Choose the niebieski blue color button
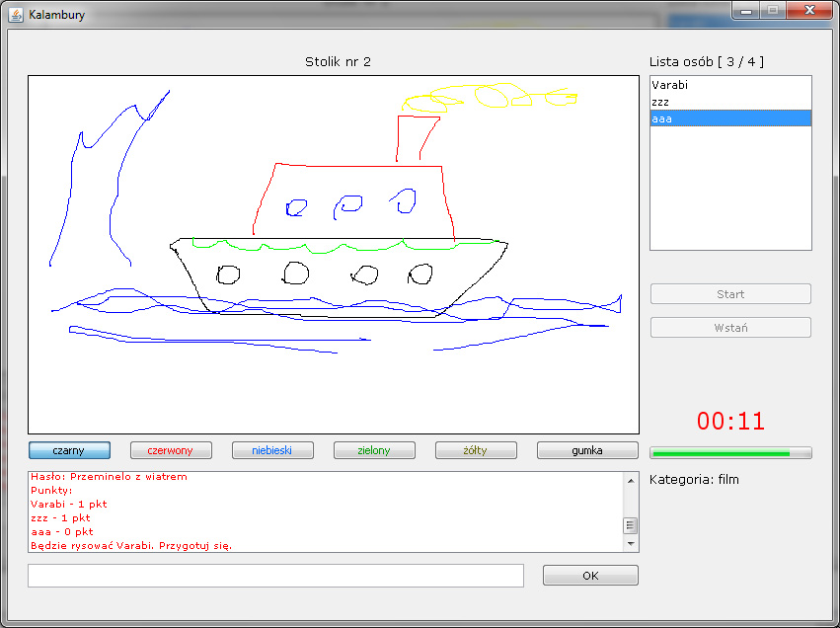The image size is (840, 628). (272, 450)
